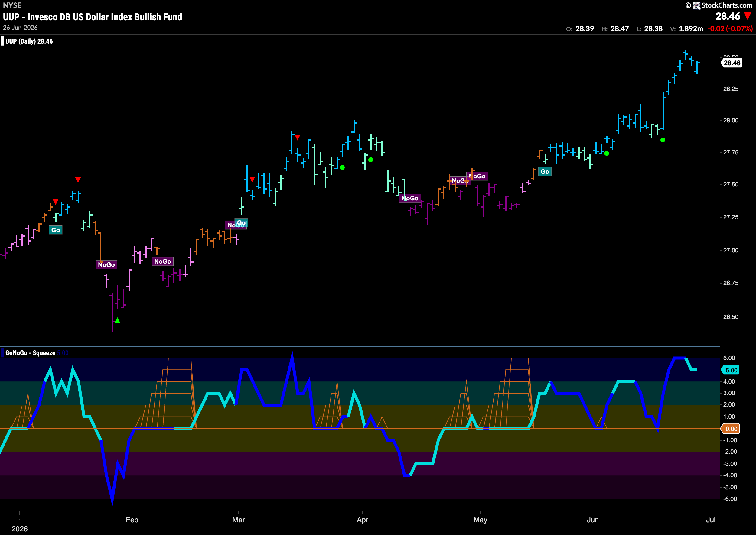Viewport: 756px width, 535px height.
Task: Select the 26.50 price axis label
Action: click(731, 317)
